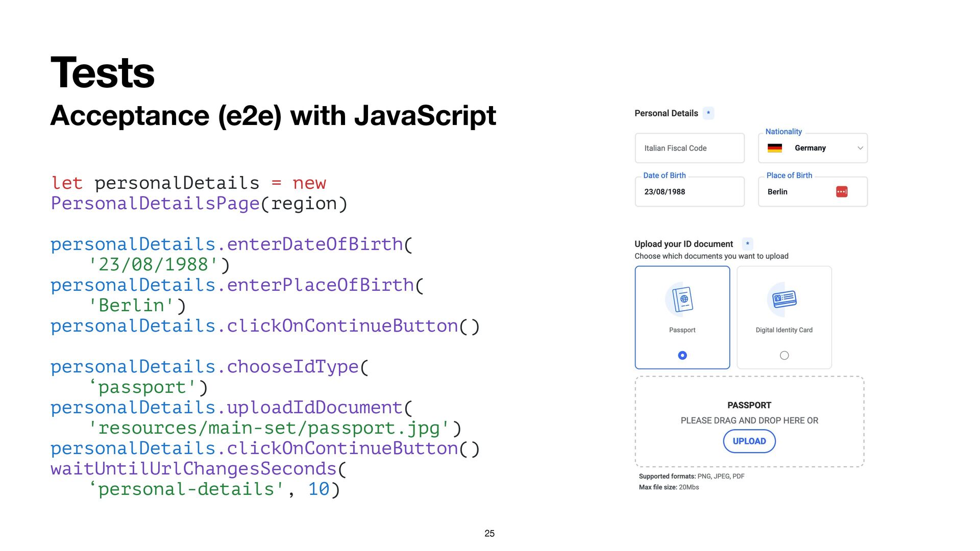Click the 'Personal Details' section heading
Viewport: 980px width, 551px height.
(x=666, y=113)
